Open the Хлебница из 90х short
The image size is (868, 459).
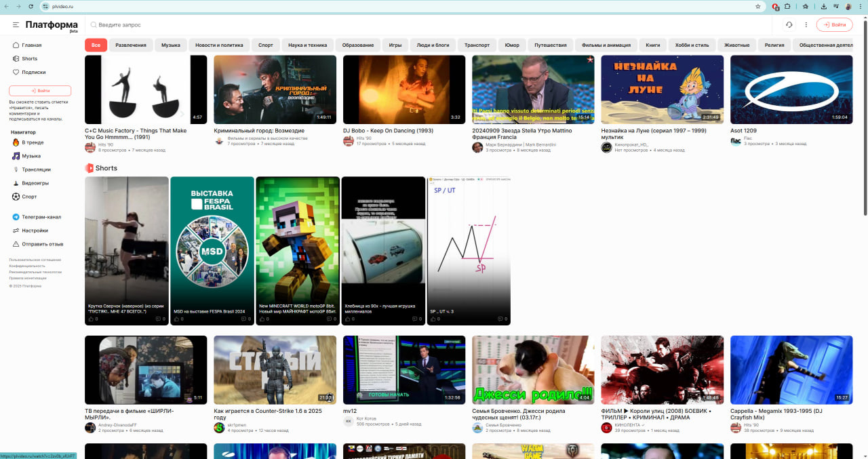coord(383,251)
